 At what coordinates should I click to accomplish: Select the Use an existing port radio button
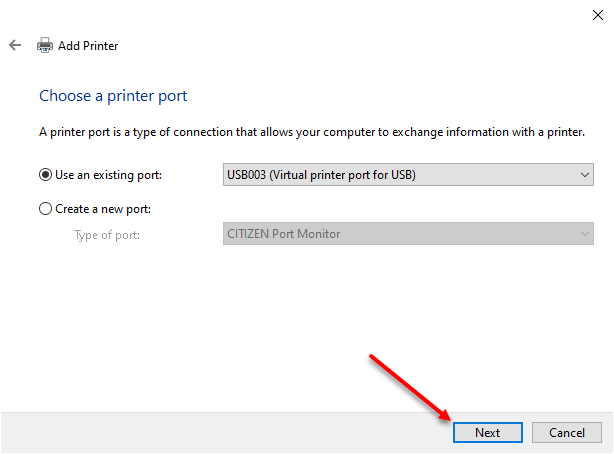[45, 175]
